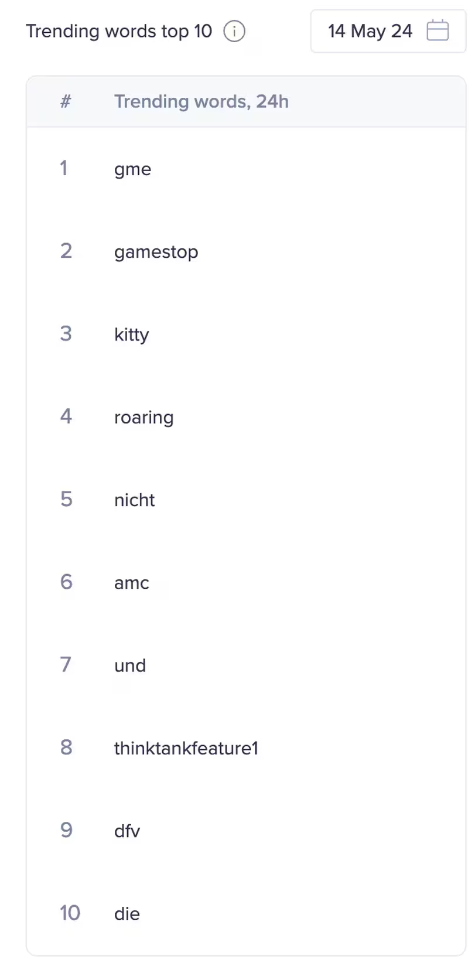Click rank number 8 in the table
The image size is (475, 980).
(x=66, y=748)
